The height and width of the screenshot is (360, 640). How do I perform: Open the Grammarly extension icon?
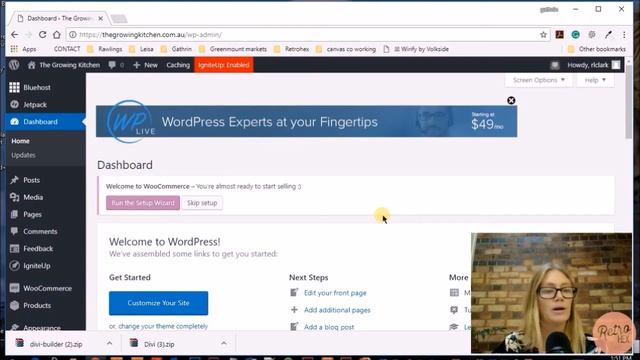point(576,35)
